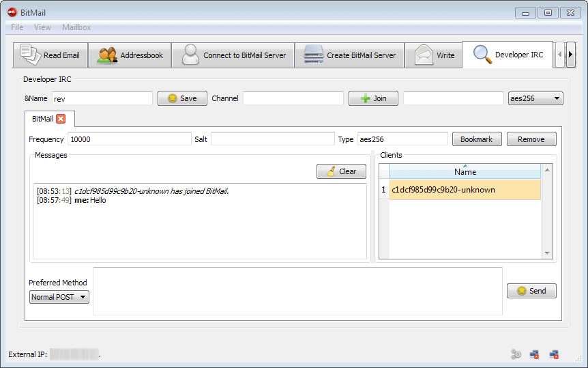Click the Salt input field
Image resolution: width=588 pixels, height=368 pixels.
tap(273, 139)
